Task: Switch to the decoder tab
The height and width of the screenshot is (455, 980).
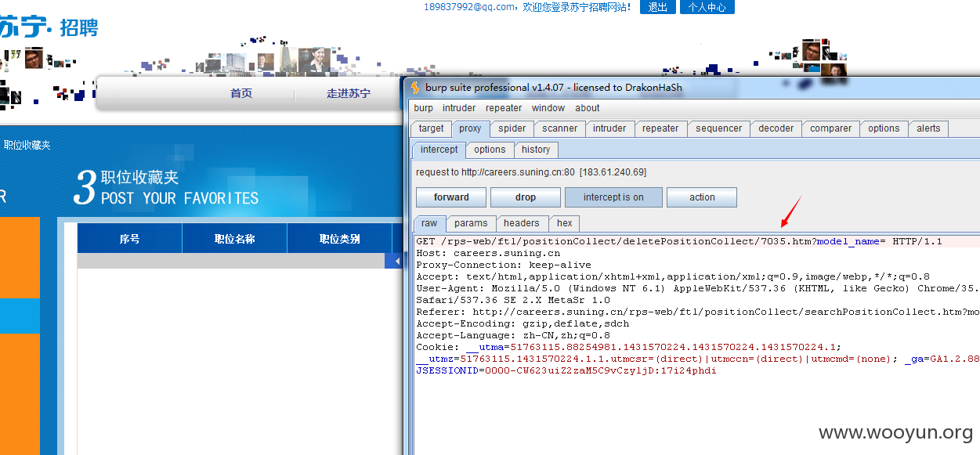Action: pos(776,128)
